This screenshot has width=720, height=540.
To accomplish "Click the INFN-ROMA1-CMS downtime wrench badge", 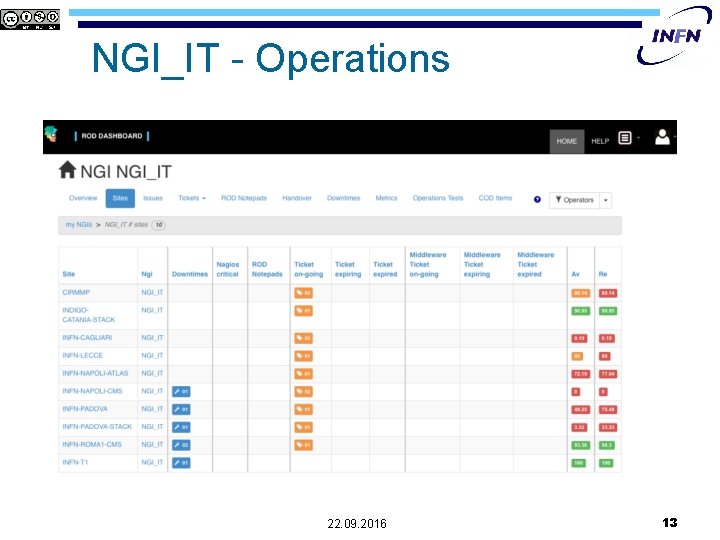I will coord(181,445).
